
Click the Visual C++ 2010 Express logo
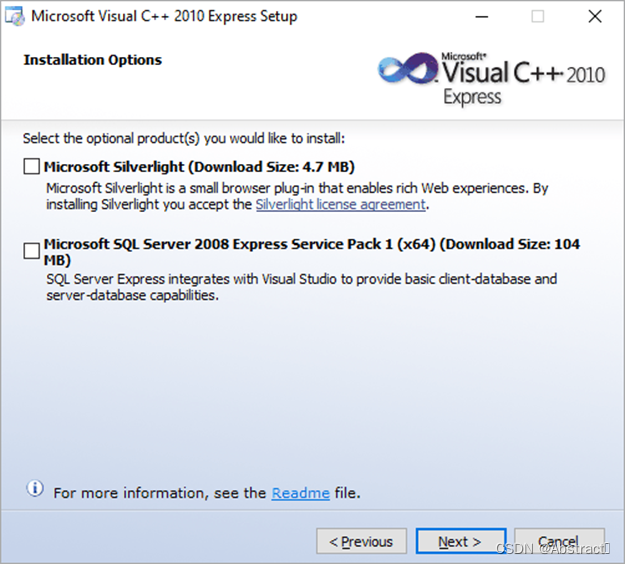click(x=492, y=77)
